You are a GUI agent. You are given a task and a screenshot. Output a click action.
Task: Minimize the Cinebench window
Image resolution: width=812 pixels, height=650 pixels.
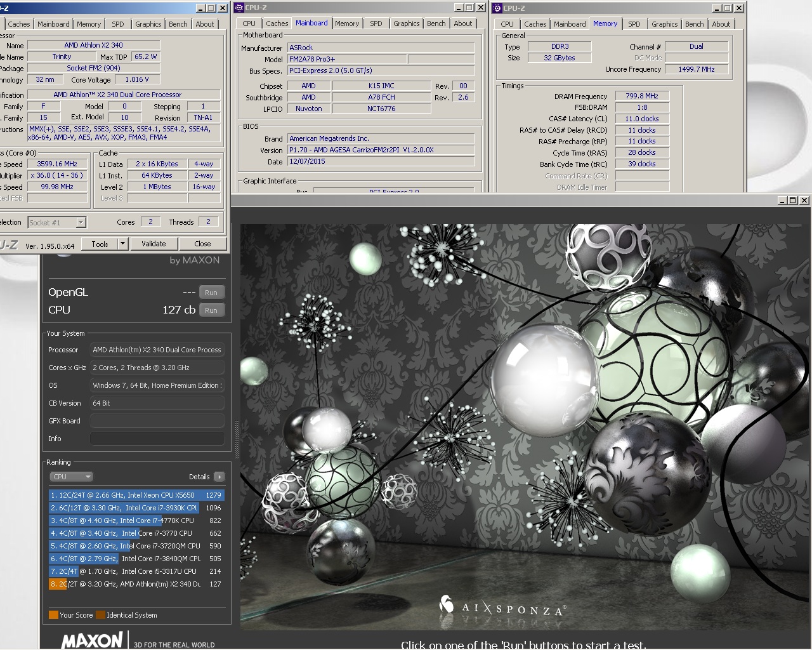coord(783,200)
